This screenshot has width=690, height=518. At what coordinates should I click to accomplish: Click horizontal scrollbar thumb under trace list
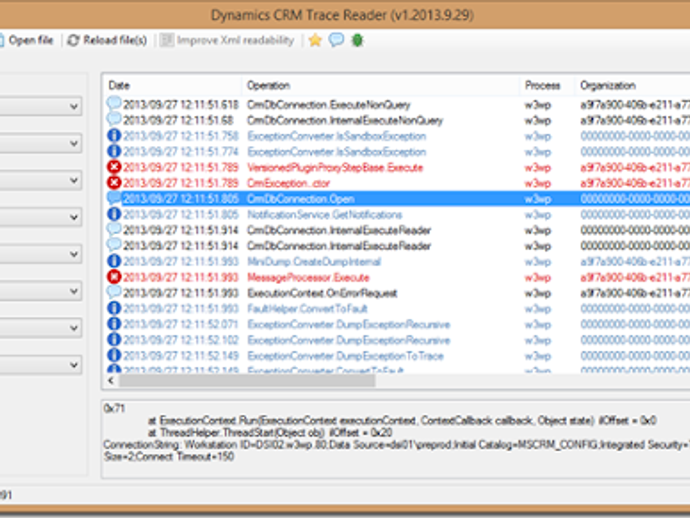click(247, 381)
